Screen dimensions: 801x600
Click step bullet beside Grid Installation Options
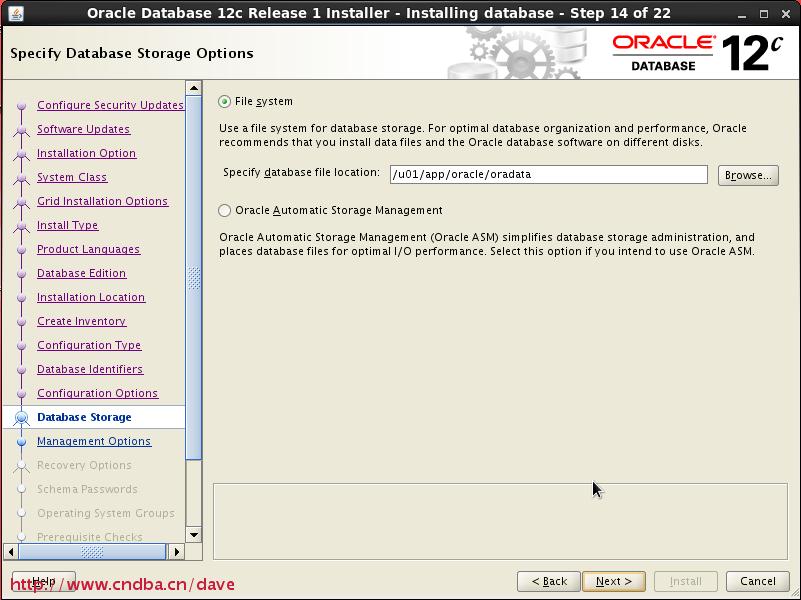point(21,202)
